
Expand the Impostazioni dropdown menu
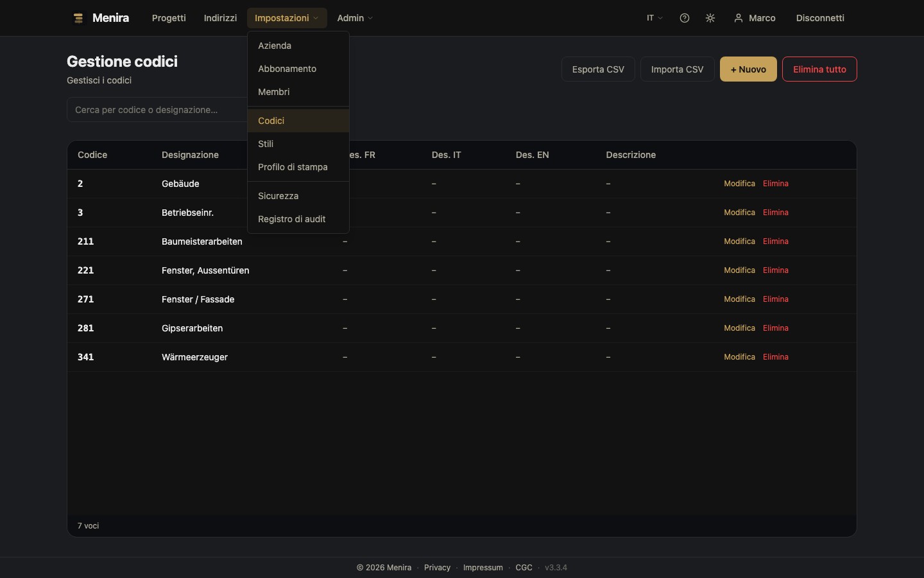[287, 18]
